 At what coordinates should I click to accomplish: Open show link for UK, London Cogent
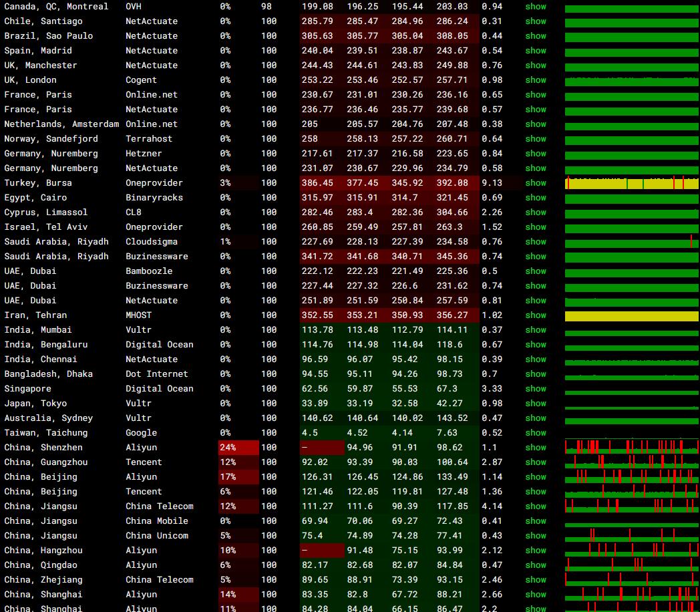click(x=535, y=80)
